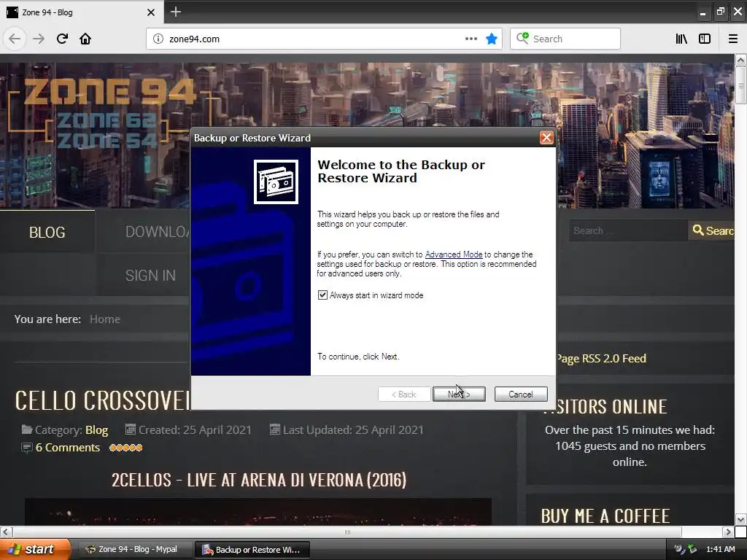Click the Category folder icon
The image size is (747, 560).
pyautogui.click(x=27, y=429)
